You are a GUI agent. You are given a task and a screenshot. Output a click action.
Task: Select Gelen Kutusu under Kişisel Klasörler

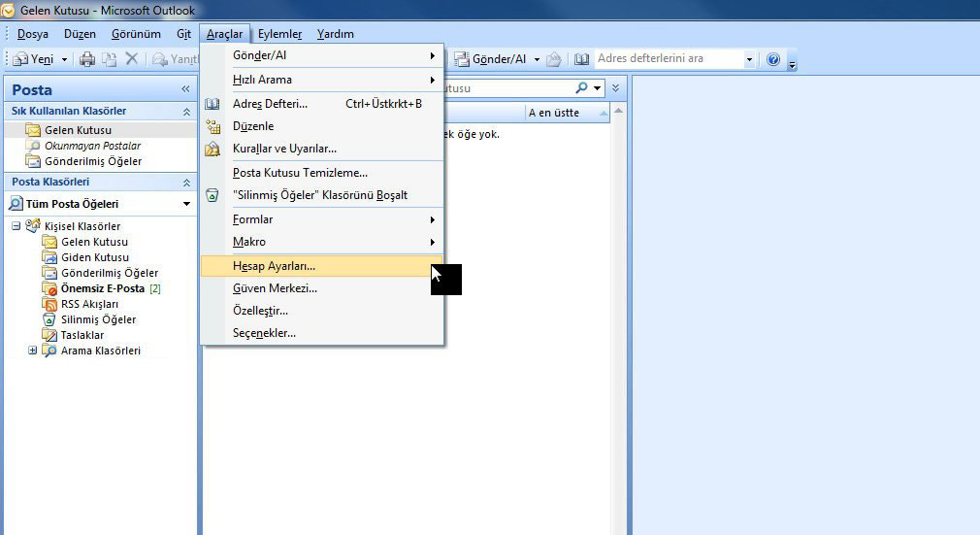(94, 242)
